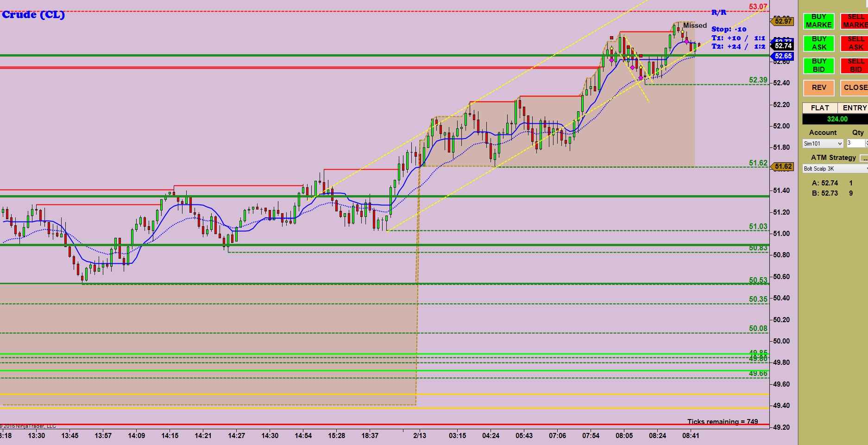Click the Qty input field
Image resolution: width=868 pixels, height=445 pixels.
click(x=855, y=143)
